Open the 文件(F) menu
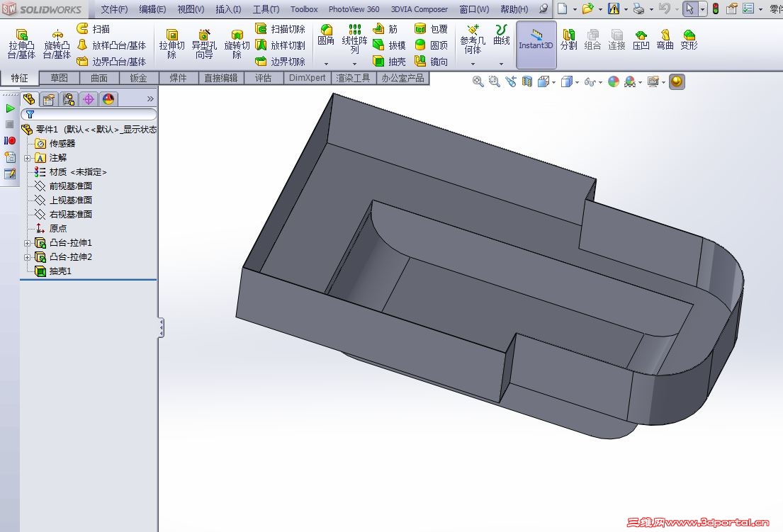Screen dimensions: 783x532 pyautogui.click(x=114, y=9)
